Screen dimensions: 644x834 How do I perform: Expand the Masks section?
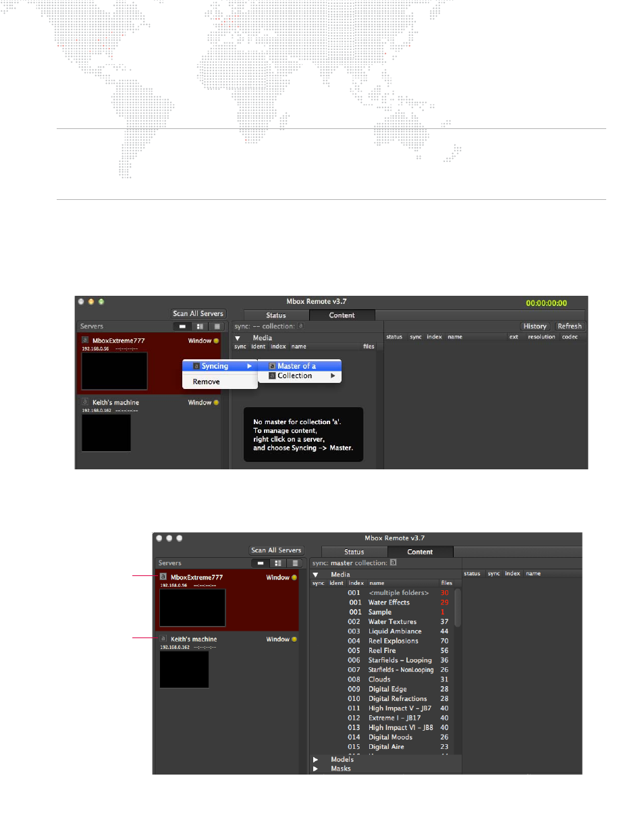315,768
